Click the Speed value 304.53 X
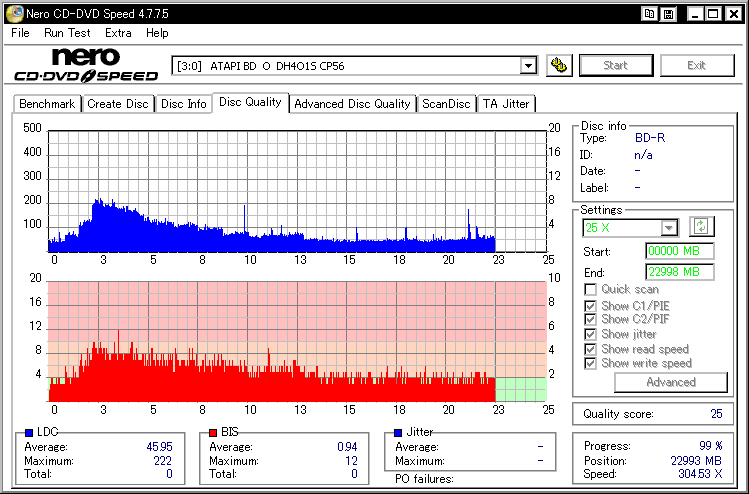 tap(700, 474)
